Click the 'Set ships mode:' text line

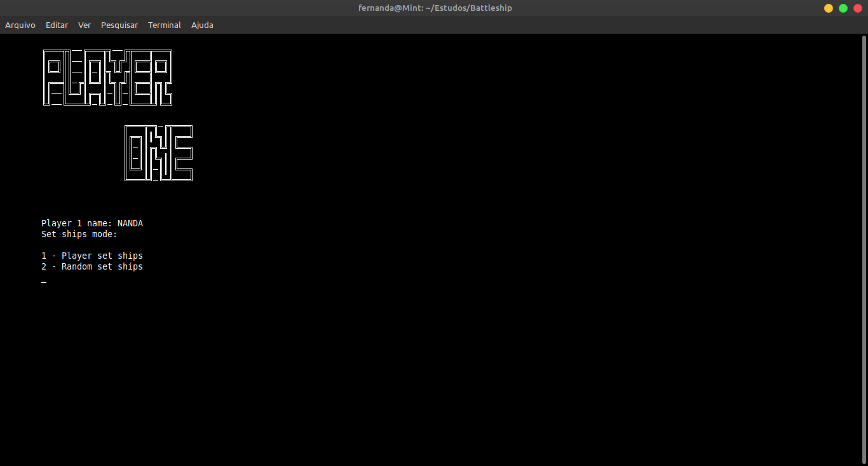[78, 234]
